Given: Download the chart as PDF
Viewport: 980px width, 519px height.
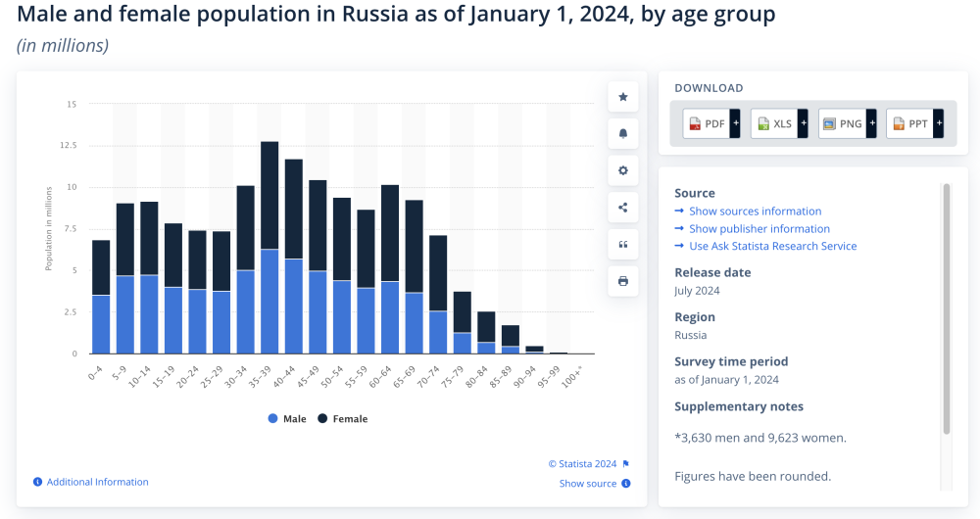Looking at the screenshot, I should 707,123.
